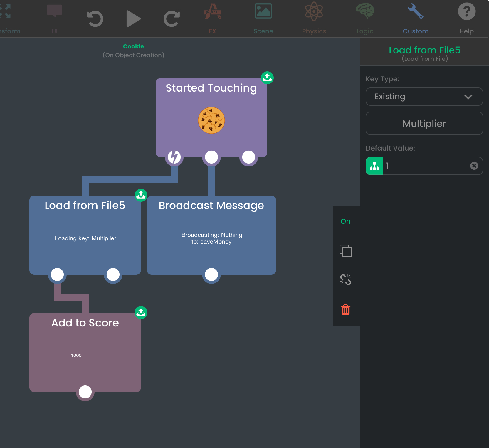
Task: Open the Key Type dropdown
Action: (x=424, y=97)
